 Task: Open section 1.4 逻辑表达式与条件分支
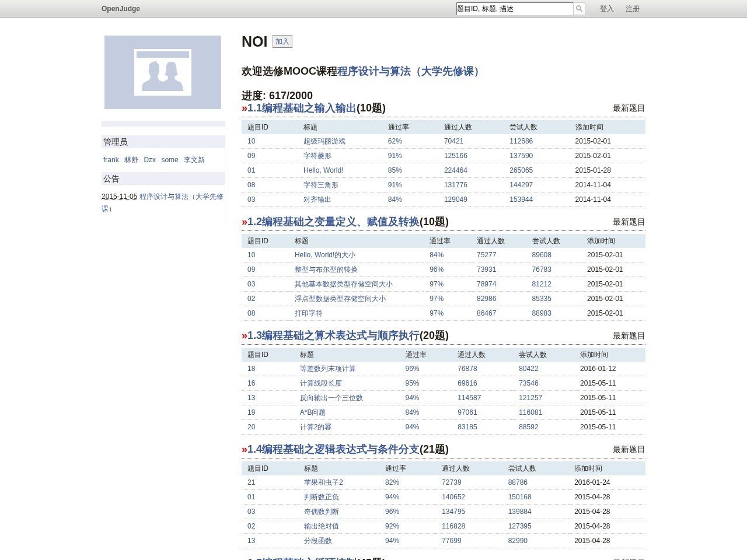[x=333, y=449]
